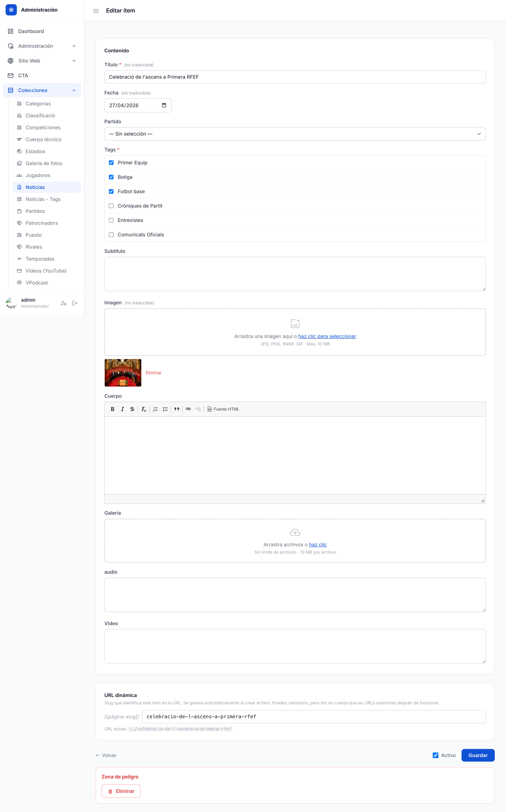
Task: Uncheck the Futbol base tag
Action: click(111, 191)
